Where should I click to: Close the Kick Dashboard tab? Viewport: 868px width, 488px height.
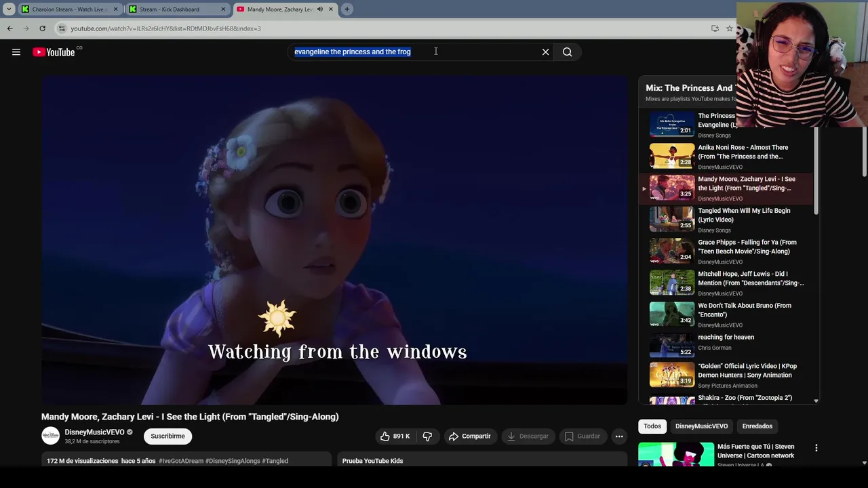coord(222,9)
